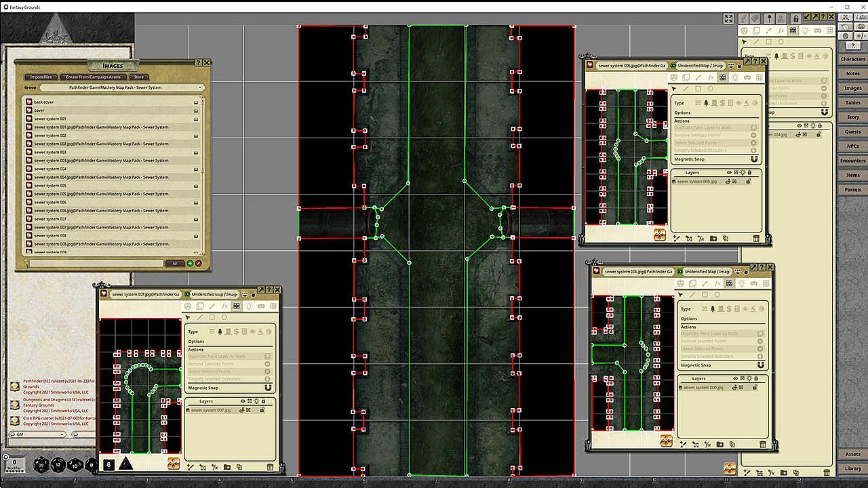Toggle the lock on sewer system 005.jpg layer row
Image resolution: width=868 pixels, height=488 pixels.
coord(749,182)
